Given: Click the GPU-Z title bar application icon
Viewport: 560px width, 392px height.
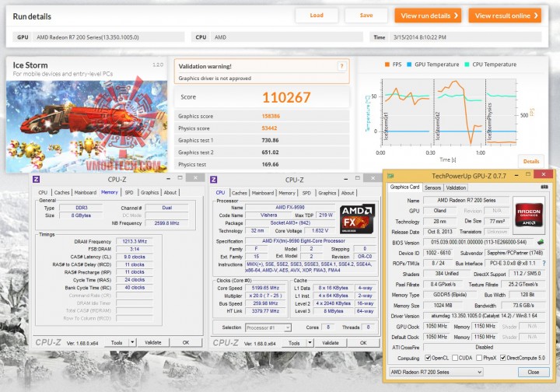Looking at the screenshot, I should click(x=390, y=175).
